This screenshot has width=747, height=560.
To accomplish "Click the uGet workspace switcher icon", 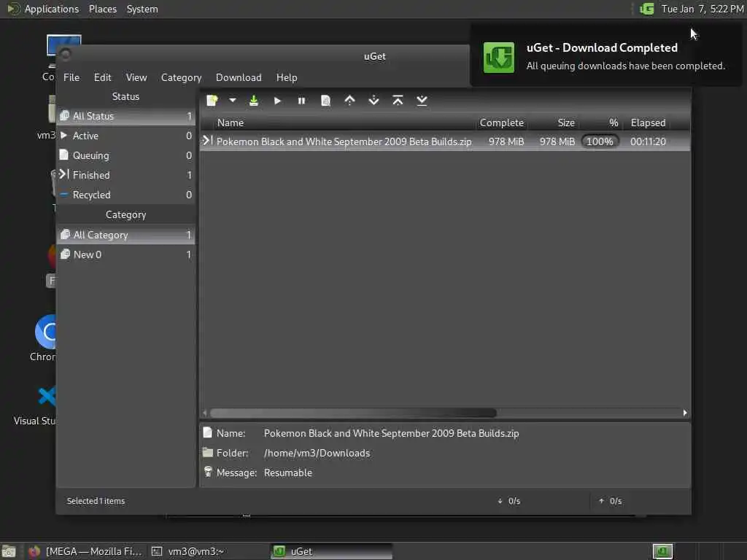I will coord(662,551).
